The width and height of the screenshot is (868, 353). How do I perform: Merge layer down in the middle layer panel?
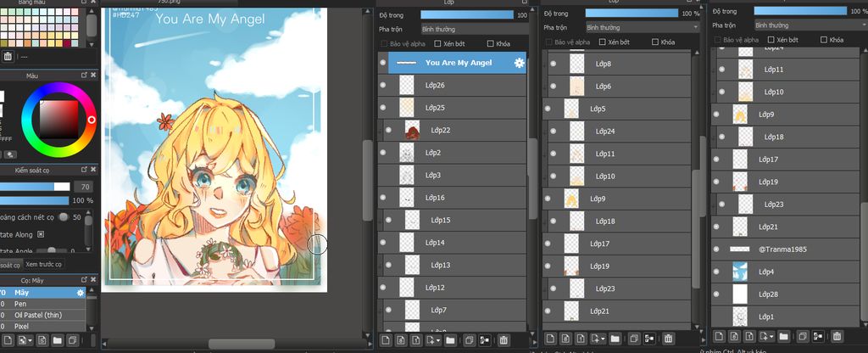(x=649, y=338)
